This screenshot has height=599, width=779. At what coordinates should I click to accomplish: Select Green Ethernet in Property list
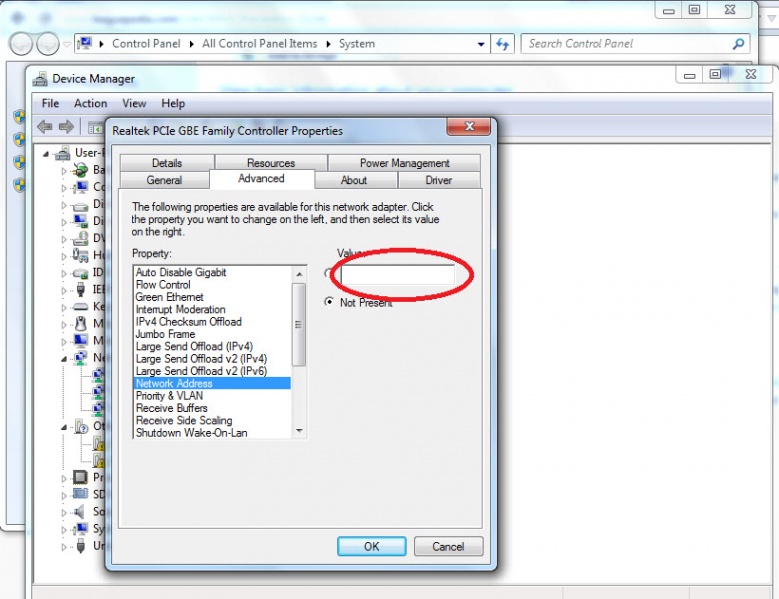(213, 297)
